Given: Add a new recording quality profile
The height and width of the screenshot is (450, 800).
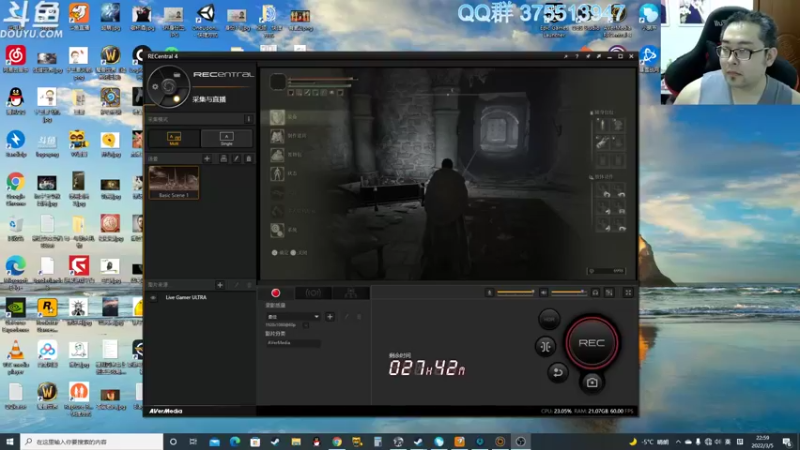Looking at the screenshot, I should tap(330, 317).
